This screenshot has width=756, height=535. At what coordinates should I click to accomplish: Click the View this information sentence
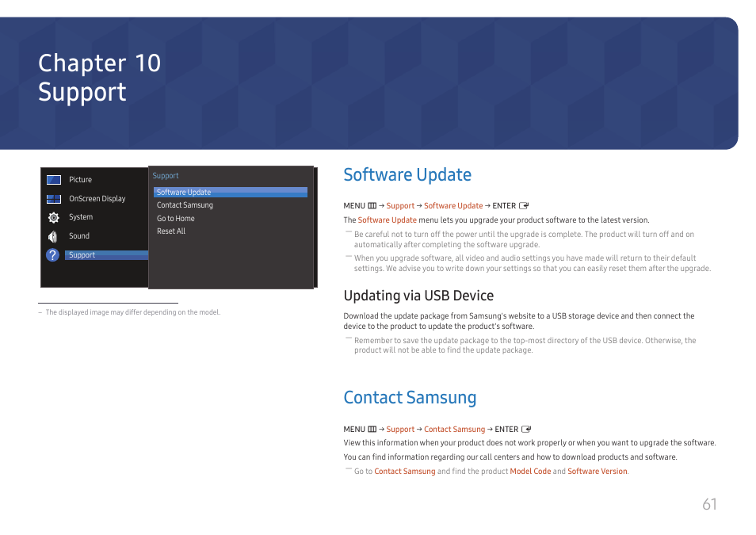point(529,443)
